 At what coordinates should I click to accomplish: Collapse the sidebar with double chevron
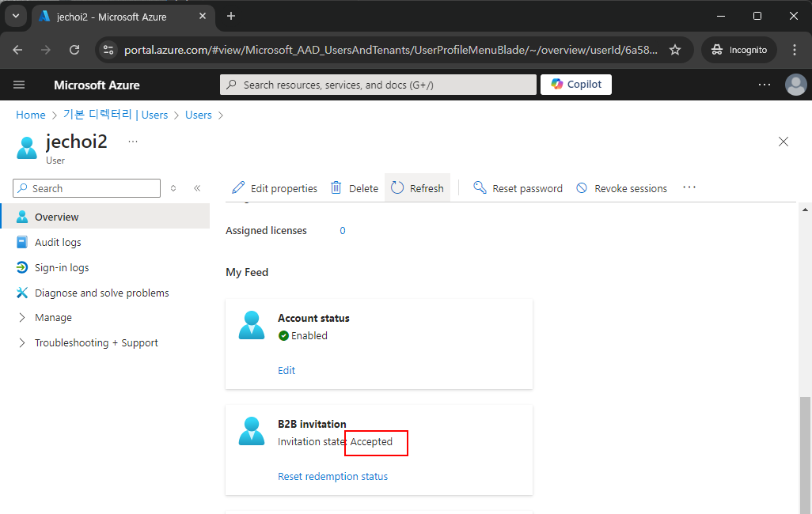point(197,188)
